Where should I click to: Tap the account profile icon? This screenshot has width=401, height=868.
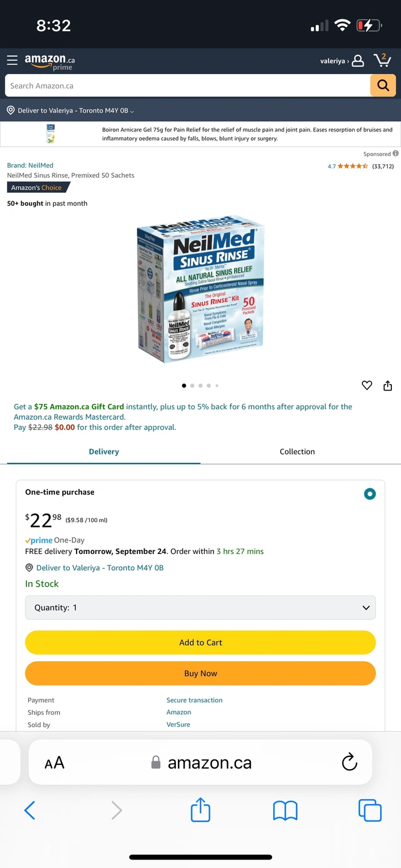pyautogui.click(x=358, y=61)
